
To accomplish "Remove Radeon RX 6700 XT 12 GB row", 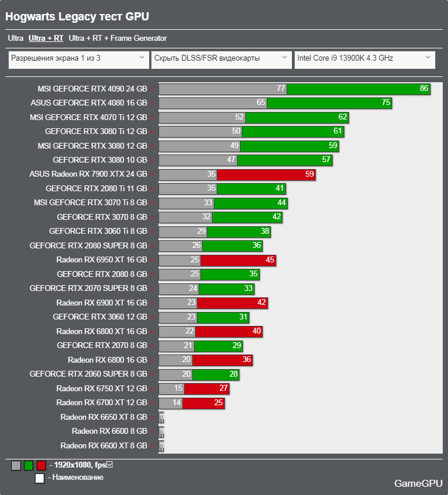I will pos(151,403).
